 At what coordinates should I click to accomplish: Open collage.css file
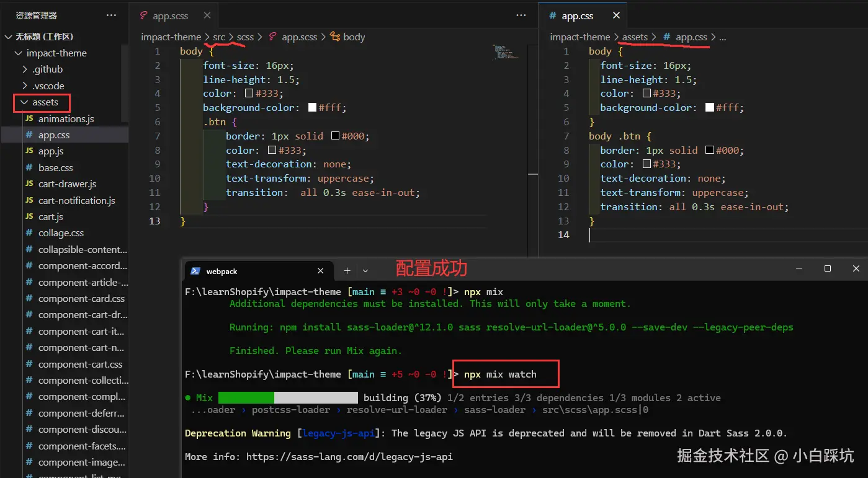point(61,233)
